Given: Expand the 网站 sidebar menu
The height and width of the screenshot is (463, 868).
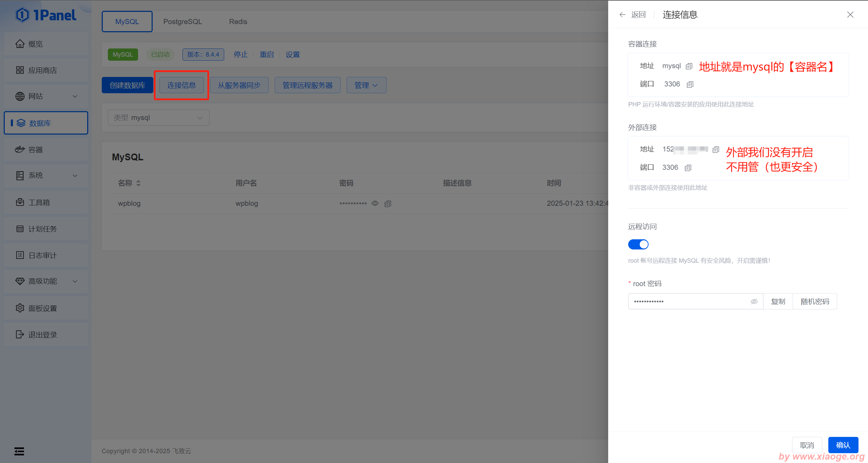Looking at the screenshot, I should pyautogui.click(x=46, y=97).
